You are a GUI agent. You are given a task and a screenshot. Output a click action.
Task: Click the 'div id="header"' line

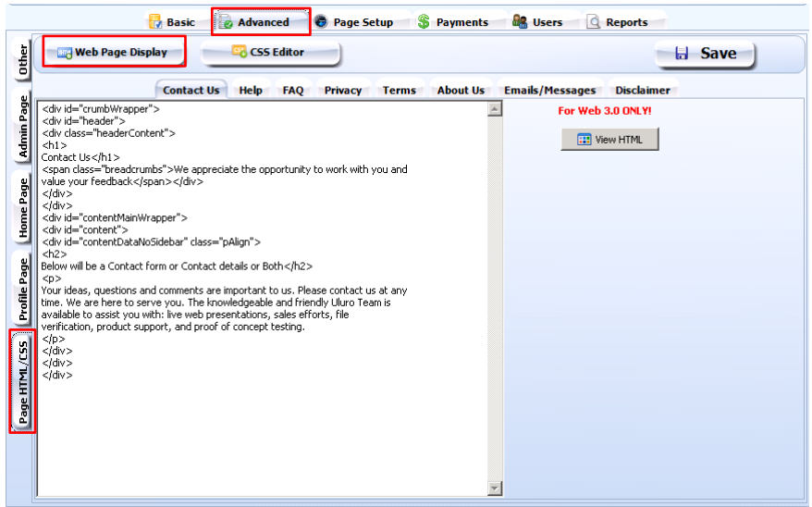83,120
